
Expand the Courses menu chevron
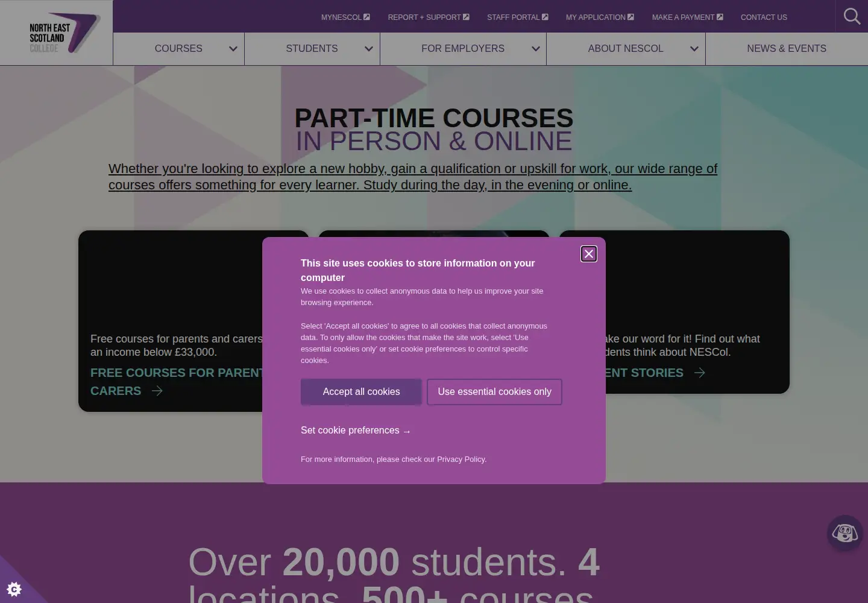(233, 49)
